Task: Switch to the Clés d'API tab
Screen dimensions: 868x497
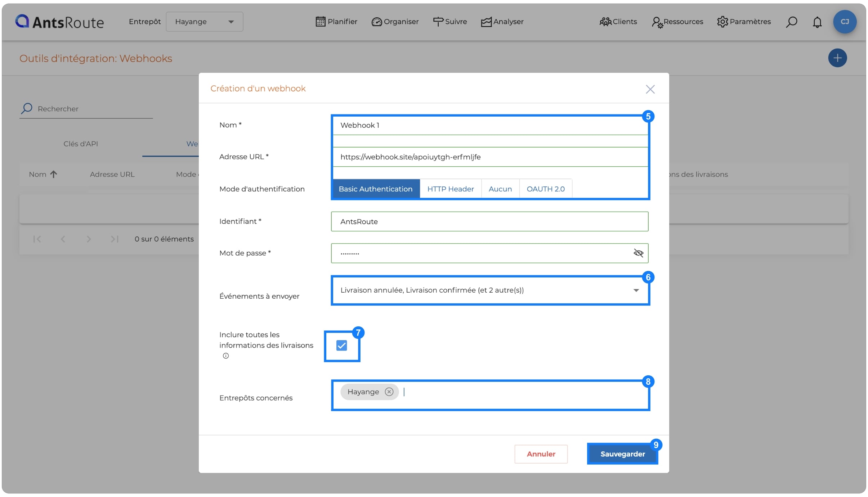Action: tap(81, 144)
